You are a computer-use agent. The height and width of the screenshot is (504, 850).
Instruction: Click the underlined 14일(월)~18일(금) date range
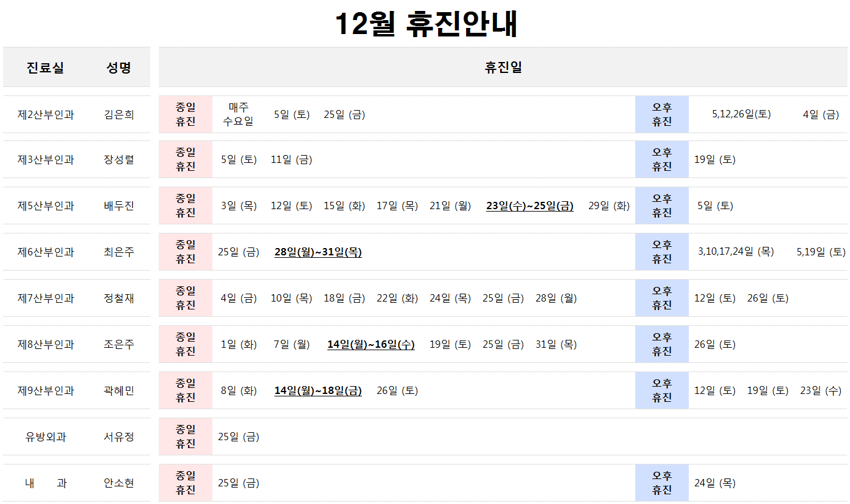(x=318, y=391)
